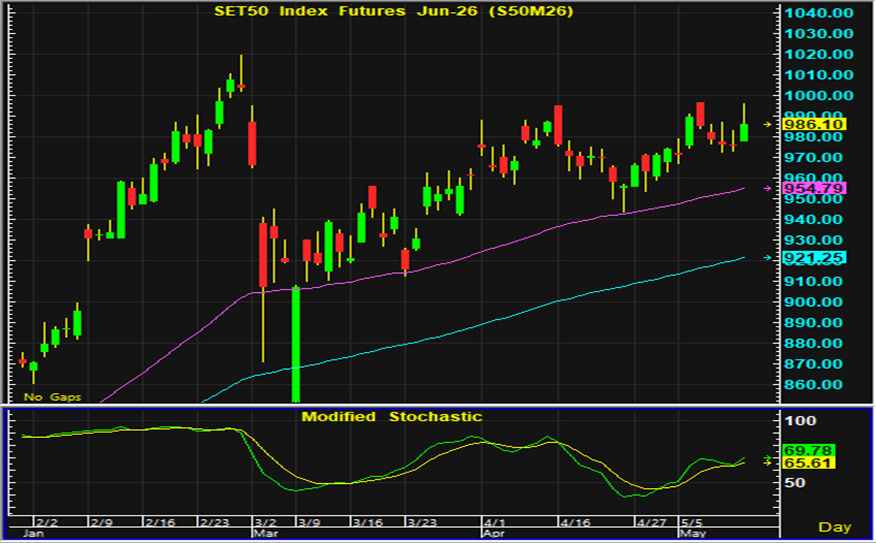Click the May month label
This screenshot has width=876, height=543.
click(693, 534)
